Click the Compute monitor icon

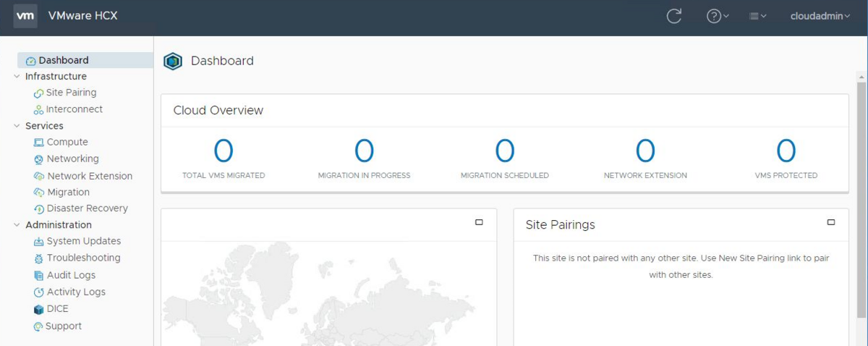click(39, 143)
